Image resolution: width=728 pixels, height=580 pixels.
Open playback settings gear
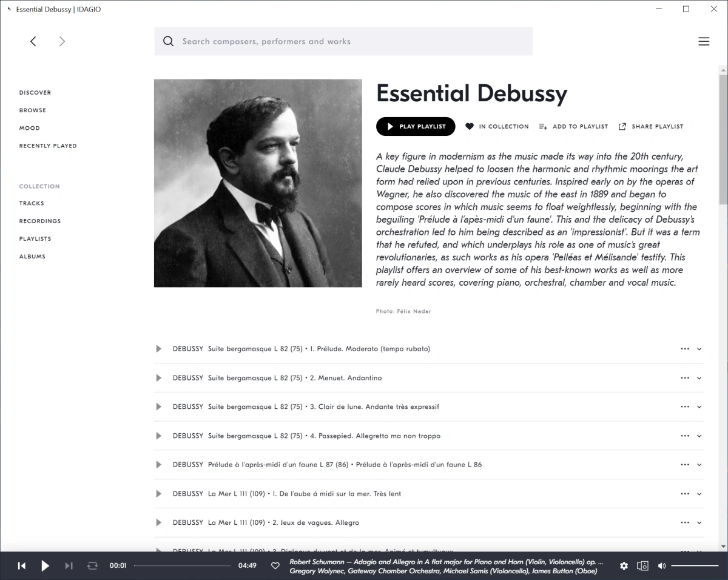624,566
